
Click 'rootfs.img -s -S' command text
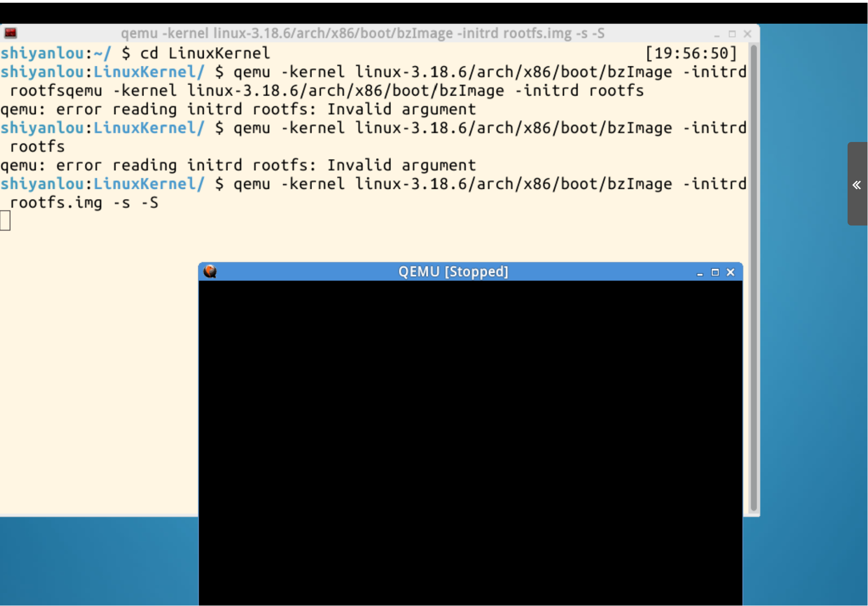[x=84, y=203]
